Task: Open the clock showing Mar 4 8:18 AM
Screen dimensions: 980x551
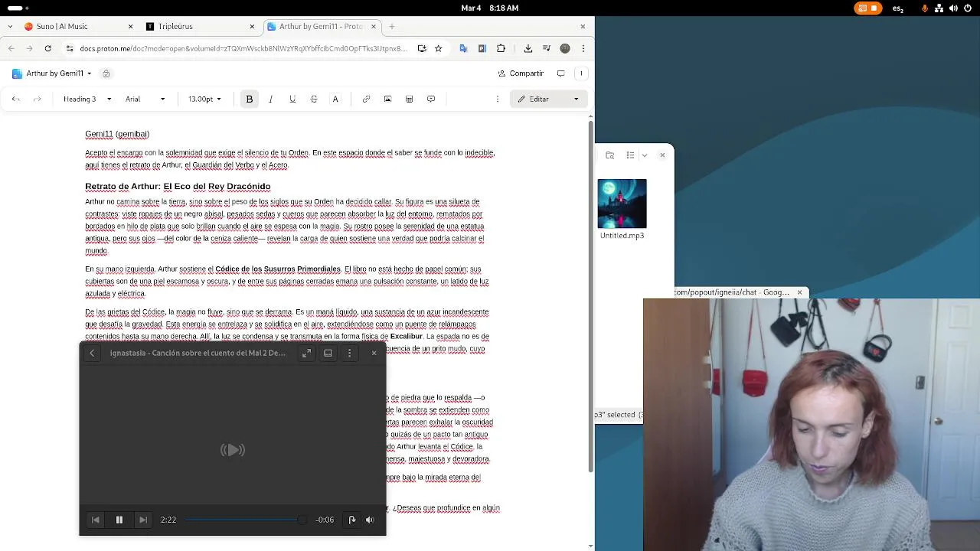Action: pos(490,8)
